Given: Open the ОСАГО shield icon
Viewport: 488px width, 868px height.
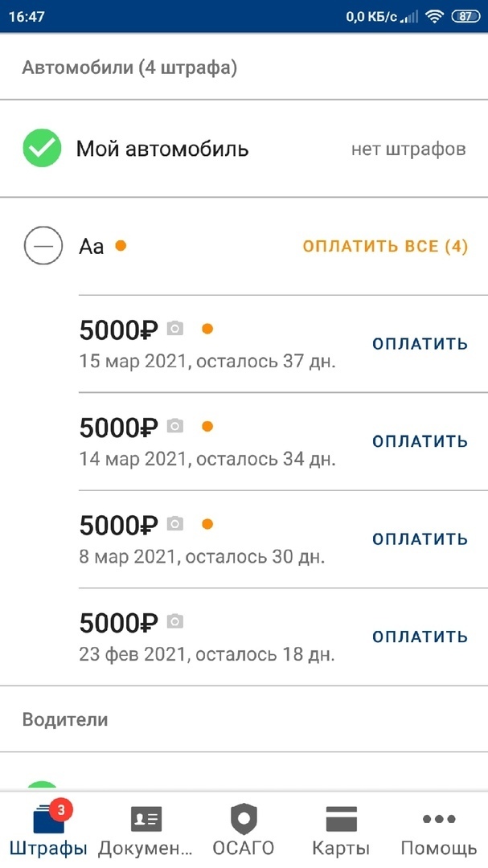Looking at the screenshot, I should click(x=244, y=819).
